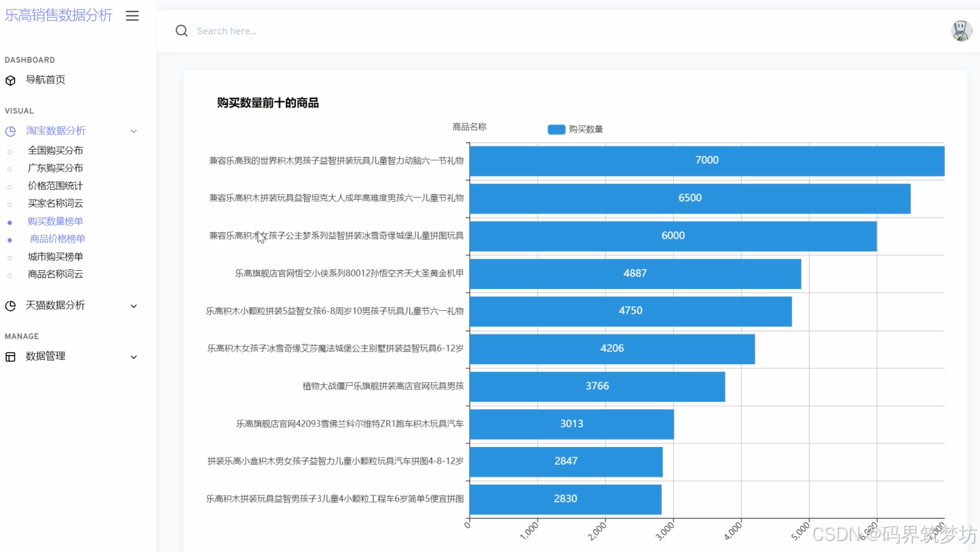Click the cube icon beside 导航首页
This screenshot has height=552, width=980.
[x=10, y=80]
